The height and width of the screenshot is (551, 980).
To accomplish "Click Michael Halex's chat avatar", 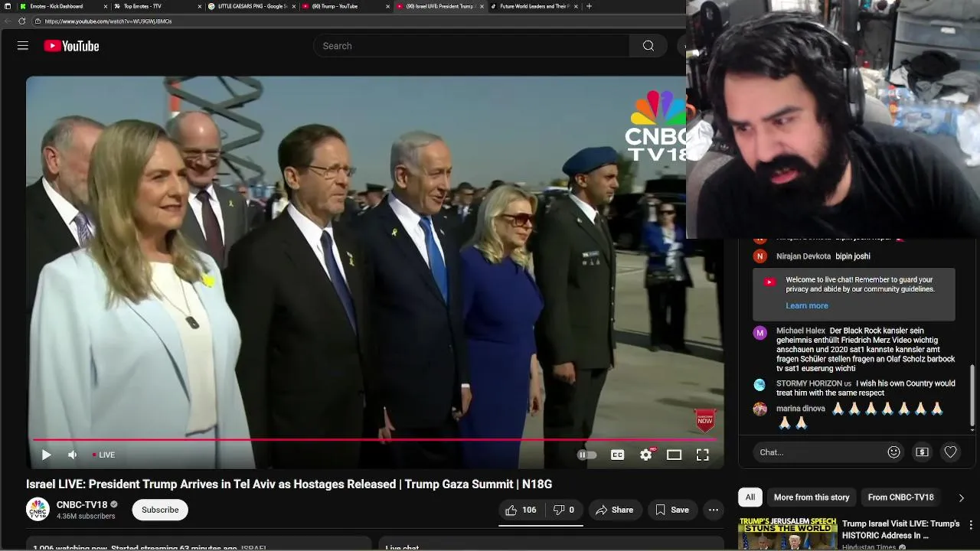I will coord(759,333).
